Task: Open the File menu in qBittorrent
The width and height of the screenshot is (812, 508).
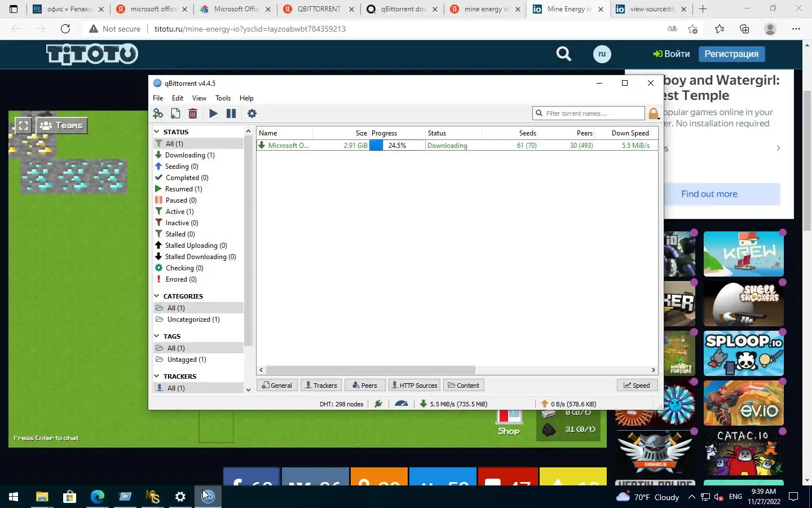Action: tap(158, 98)
